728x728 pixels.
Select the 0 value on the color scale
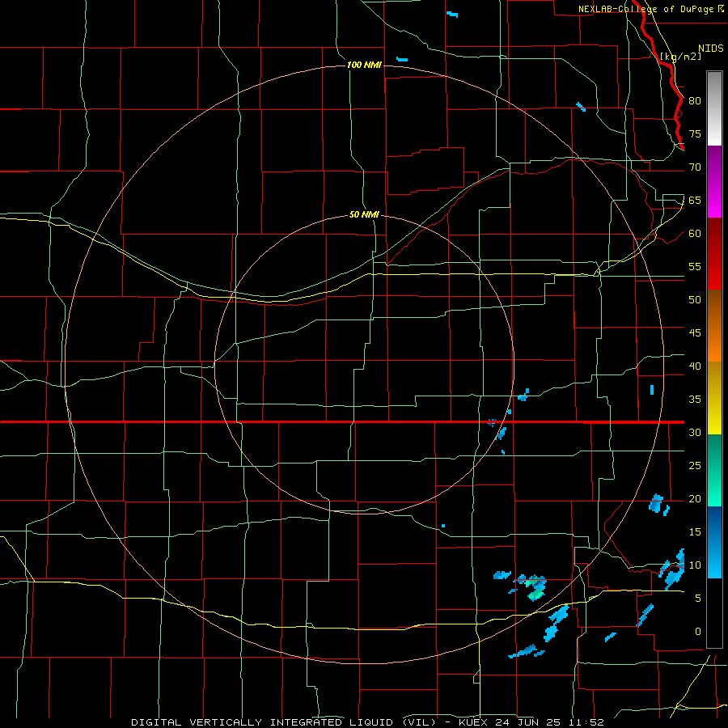click(x=698, y=632)
